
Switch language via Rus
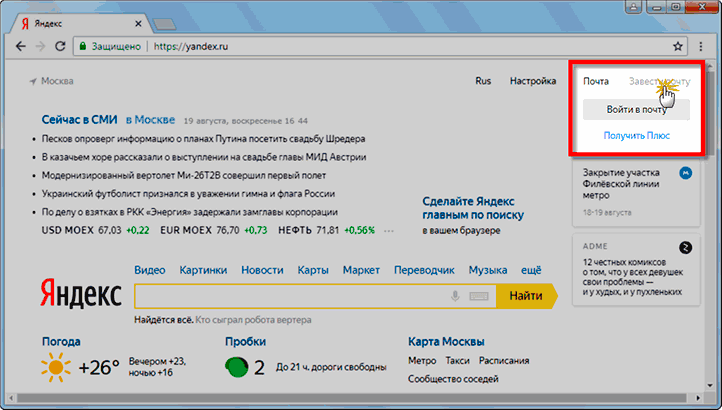(x=483, y=81)
